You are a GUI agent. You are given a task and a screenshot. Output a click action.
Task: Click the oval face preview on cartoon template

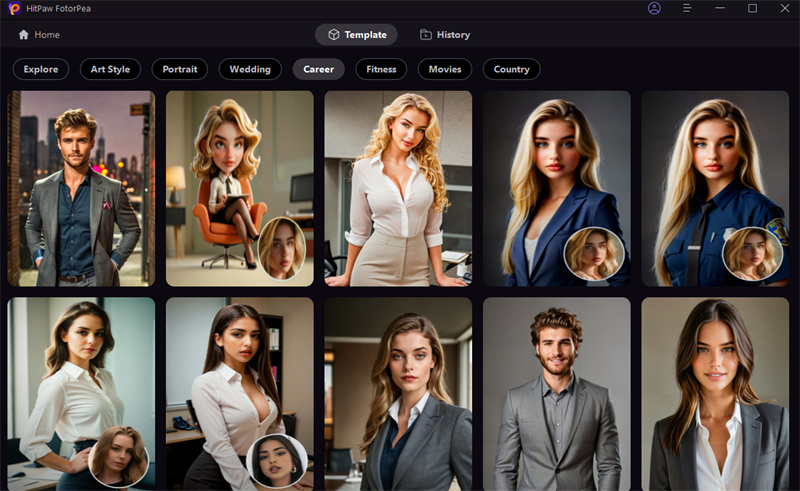[282, 249]
